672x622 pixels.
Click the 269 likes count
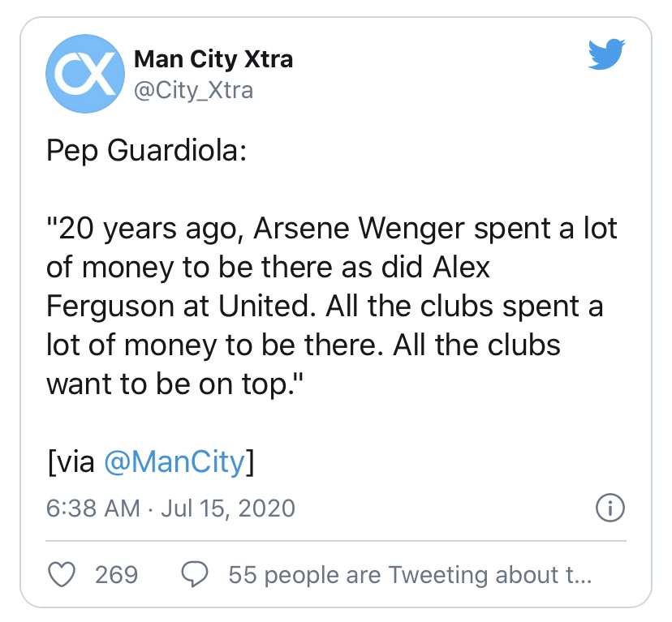[117, 575]
